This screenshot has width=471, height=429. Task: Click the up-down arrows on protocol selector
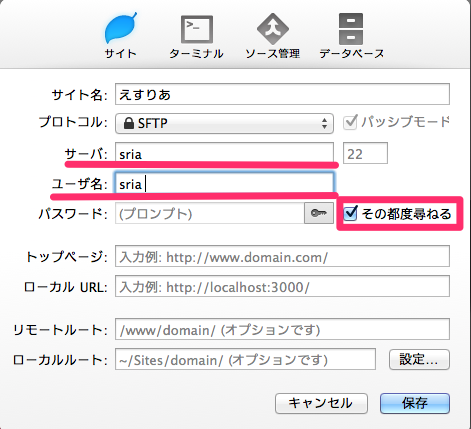[x=324, y=123]
